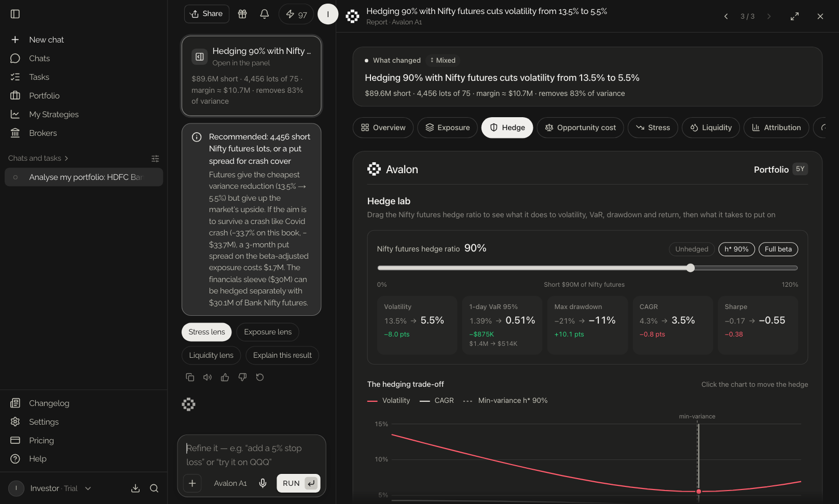839x504 pixels.
Task: Open the gift rewards icon
Action: (x=242, y=14)
